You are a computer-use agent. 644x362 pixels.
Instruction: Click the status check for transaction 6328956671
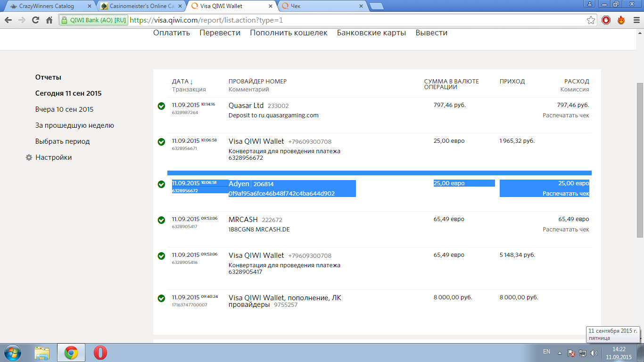161,141
